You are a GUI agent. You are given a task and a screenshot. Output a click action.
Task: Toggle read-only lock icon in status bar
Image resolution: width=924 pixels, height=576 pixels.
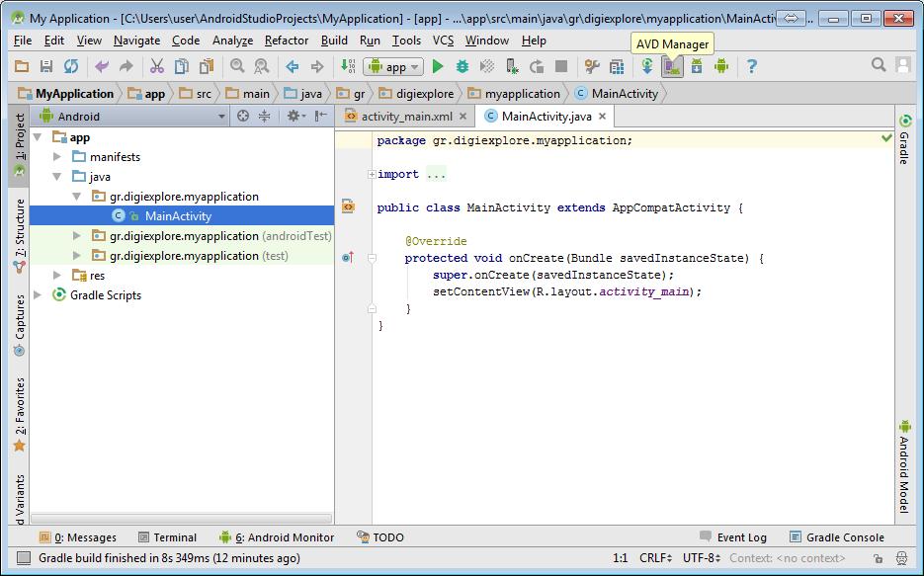[x=878, y=558]
